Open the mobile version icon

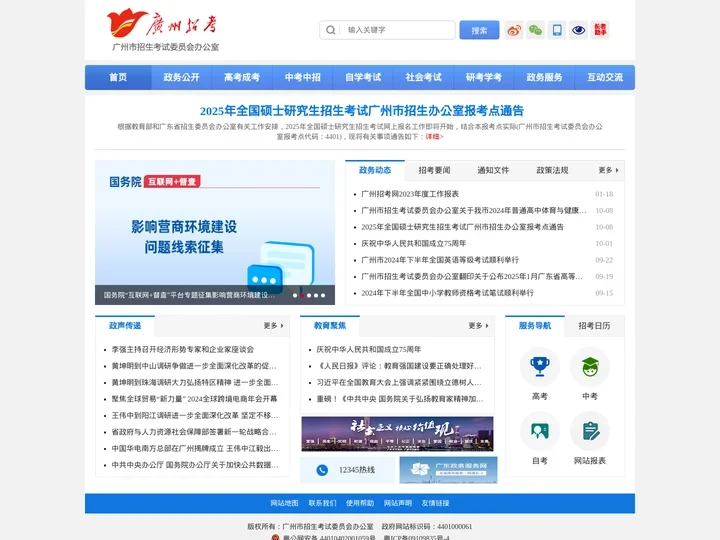(557, 30)
